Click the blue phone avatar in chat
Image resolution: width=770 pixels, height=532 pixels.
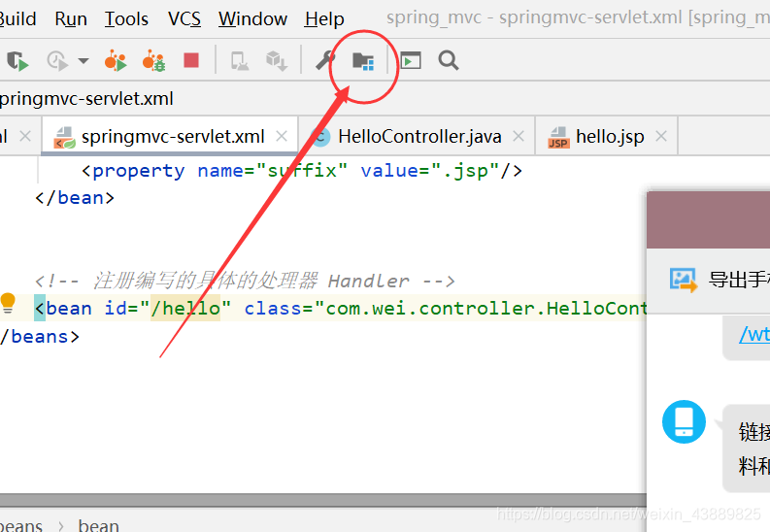684,421
